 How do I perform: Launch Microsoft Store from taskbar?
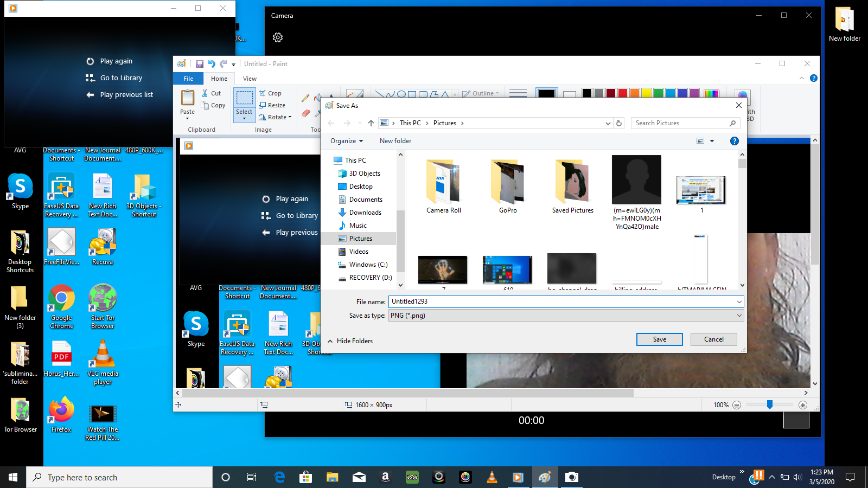[306, 477]
